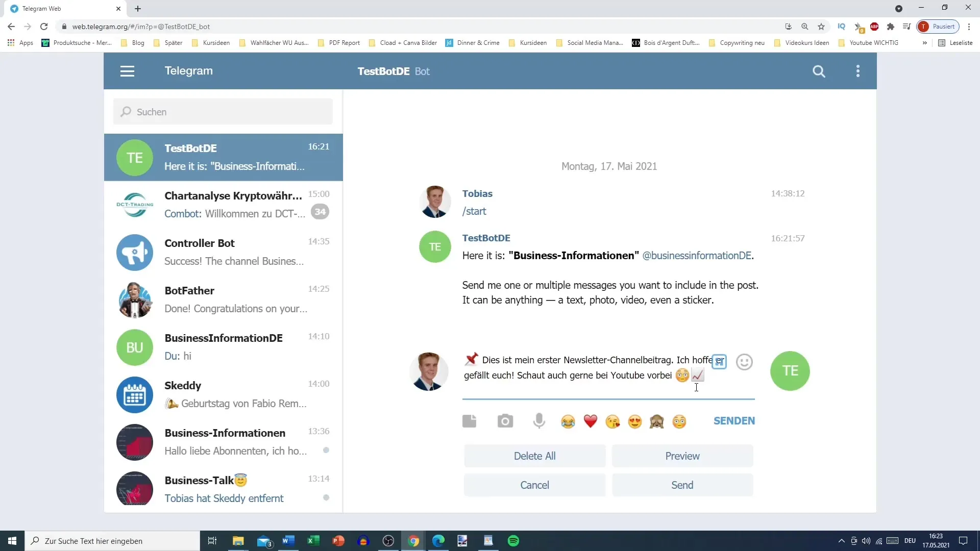The height and width of the screenshot is (551, 980).
Task: Insert the flushed face emoji from quick bar
Action: [679, 421]
